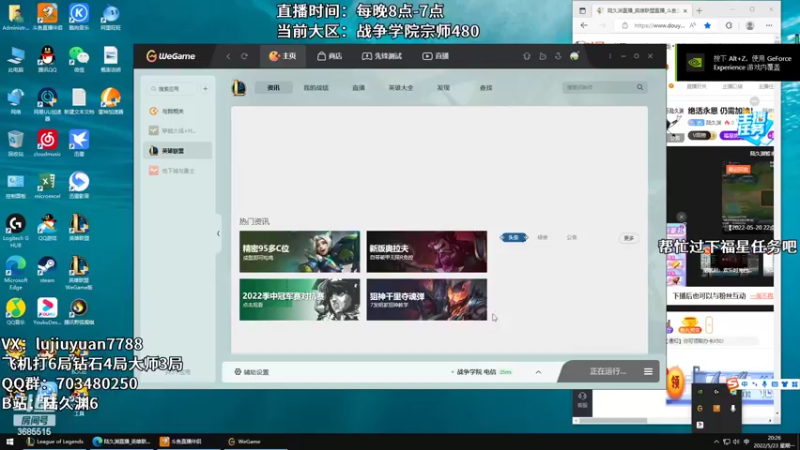Click the favorites star in Edge address bar

708,26
